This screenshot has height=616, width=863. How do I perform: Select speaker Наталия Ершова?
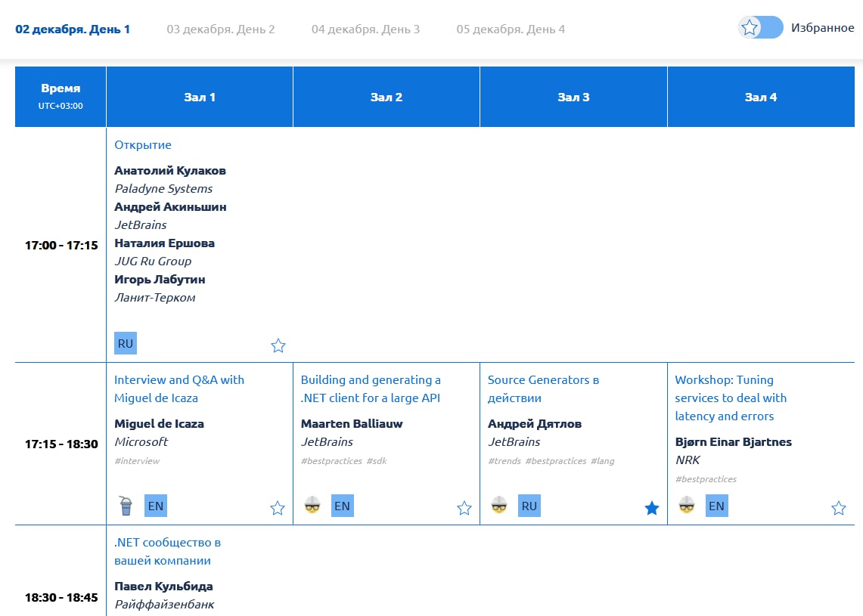(x=165, y=243)
